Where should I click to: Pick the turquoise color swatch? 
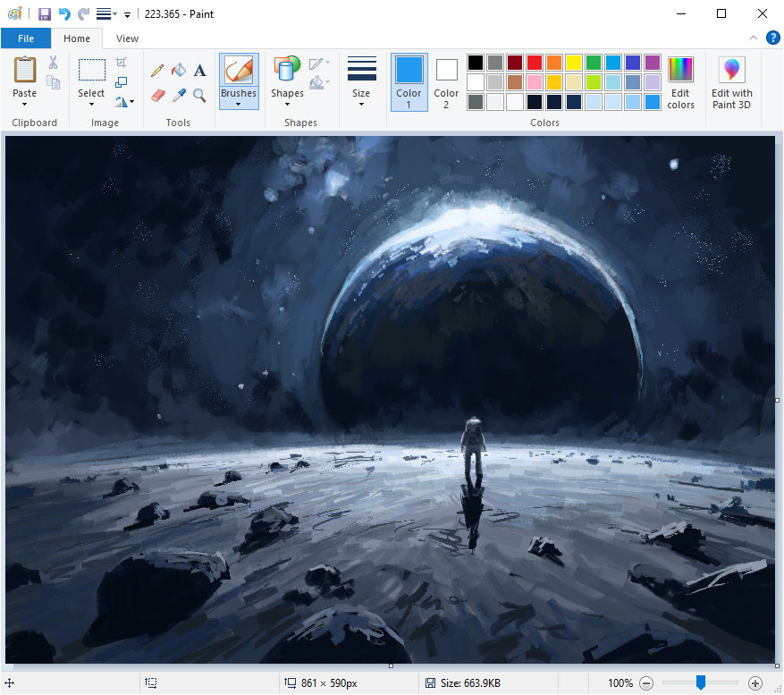(613, 63)
